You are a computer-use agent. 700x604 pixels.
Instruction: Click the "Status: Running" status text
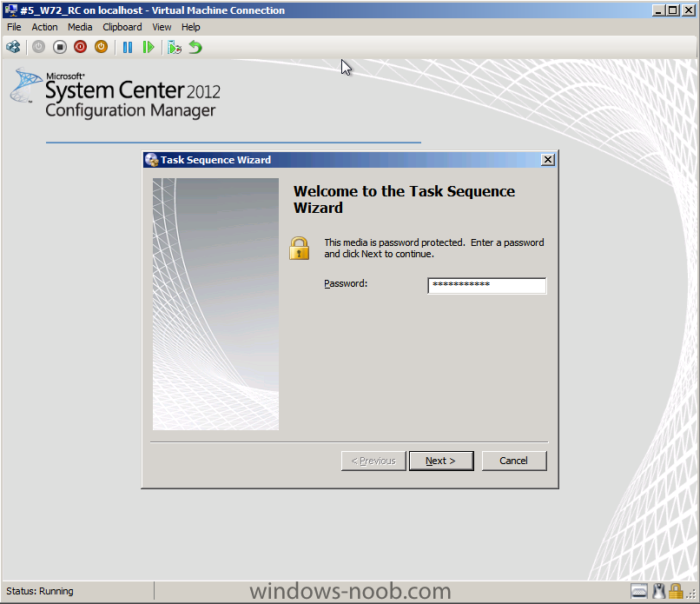40,591
